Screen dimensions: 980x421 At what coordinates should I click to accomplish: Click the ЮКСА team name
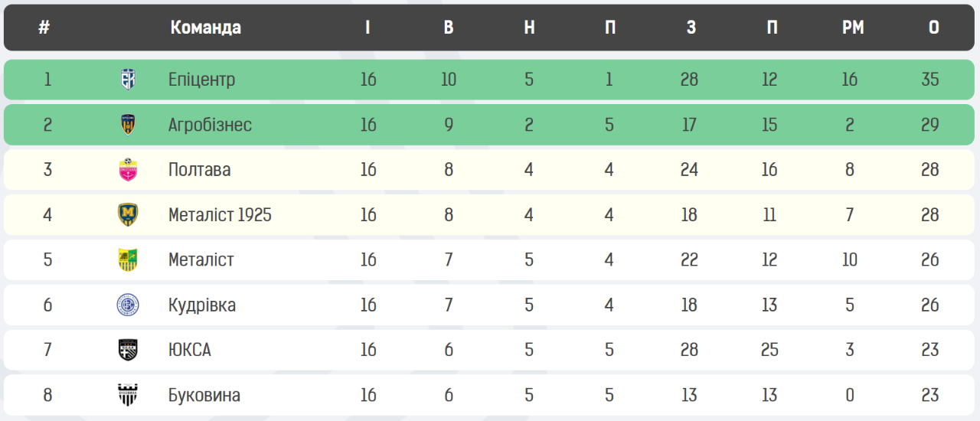190,351
